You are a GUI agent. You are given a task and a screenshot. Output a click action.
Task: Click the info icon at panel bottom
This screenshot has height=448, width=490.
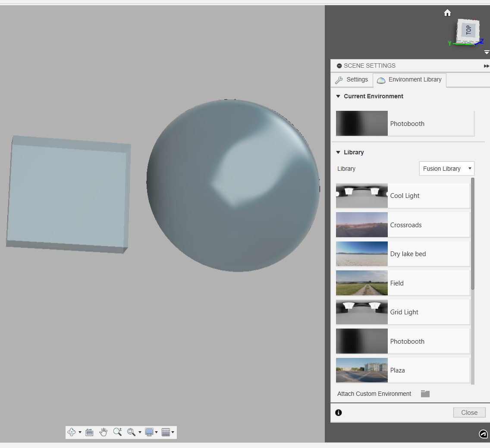click(338, 413)
